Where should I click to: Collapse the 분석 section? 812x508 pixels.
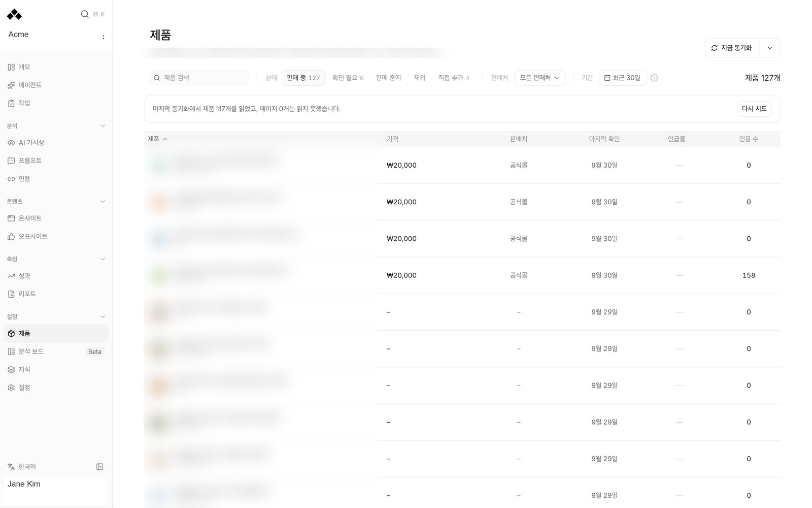pos(103,126)
